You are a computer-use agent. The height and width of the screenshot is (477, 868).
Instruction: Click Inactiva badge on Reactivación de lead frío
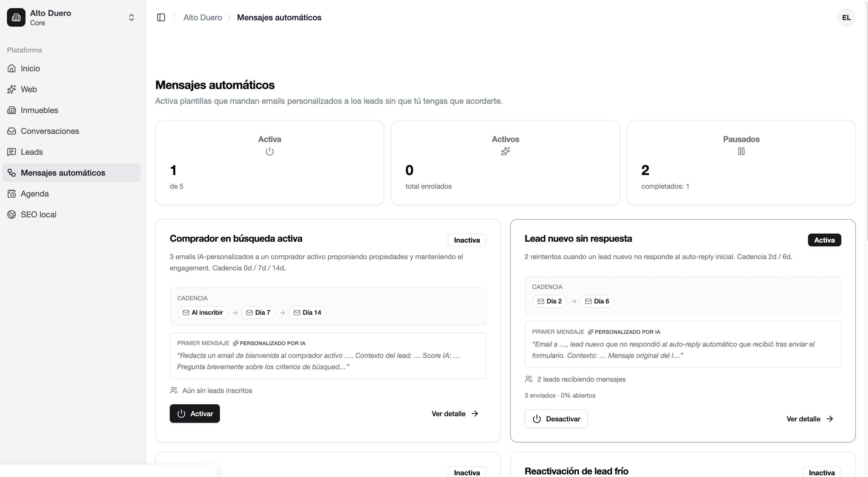click(x=822, y=472)
